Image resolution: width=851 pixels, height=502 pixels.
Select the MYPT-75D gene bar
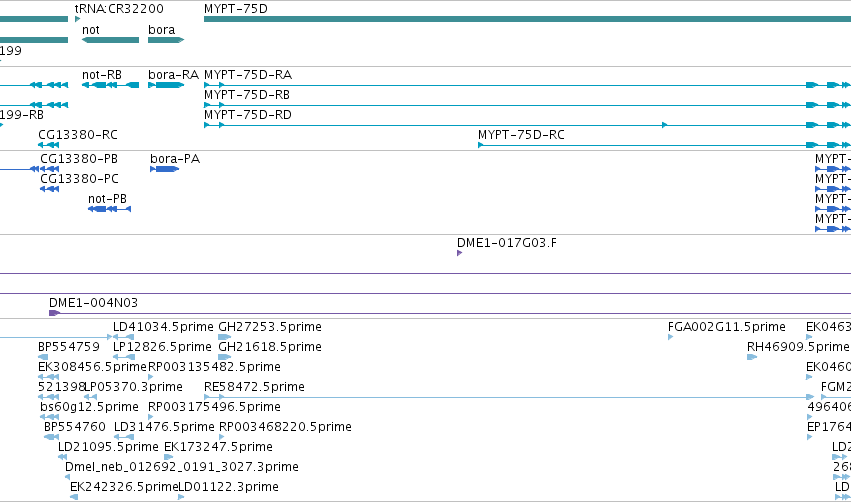[527, 19]
